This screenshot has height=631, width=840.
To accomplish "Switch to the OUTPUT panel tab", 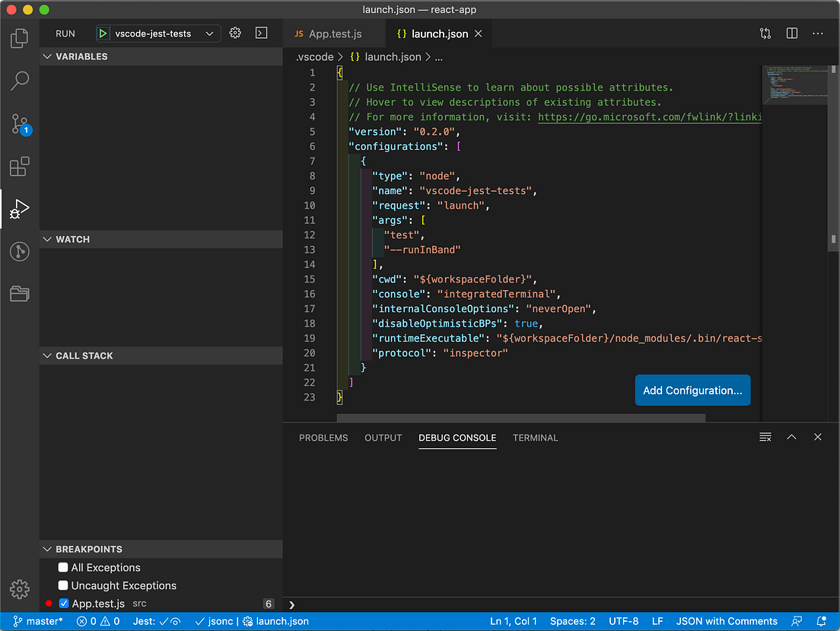I will click(x=383, y=438).
